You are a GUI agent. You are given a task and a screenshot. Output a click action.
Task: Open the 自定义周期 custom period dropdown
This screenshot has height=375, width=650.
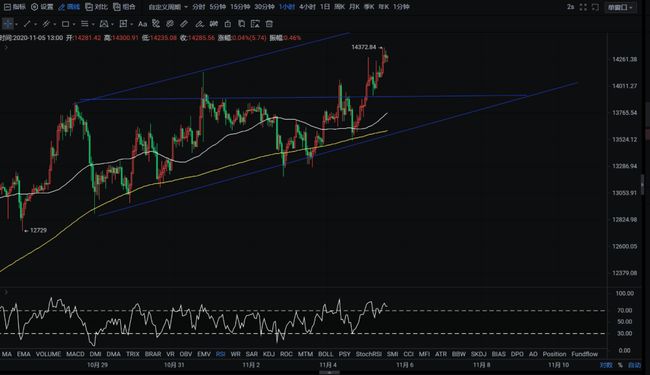pyautogui.click(x=168, y=7)
